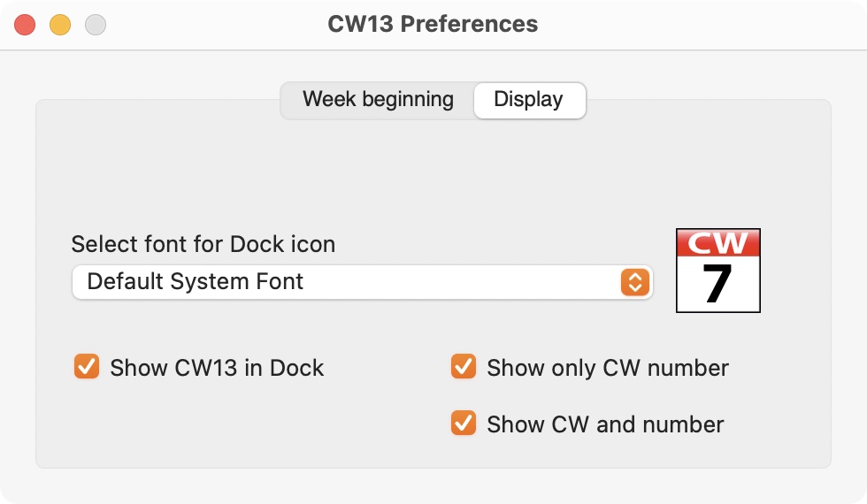Screen dimensions: 867x504
Task: Click the Show CW13 in Dock label
Action: (217, 368)
